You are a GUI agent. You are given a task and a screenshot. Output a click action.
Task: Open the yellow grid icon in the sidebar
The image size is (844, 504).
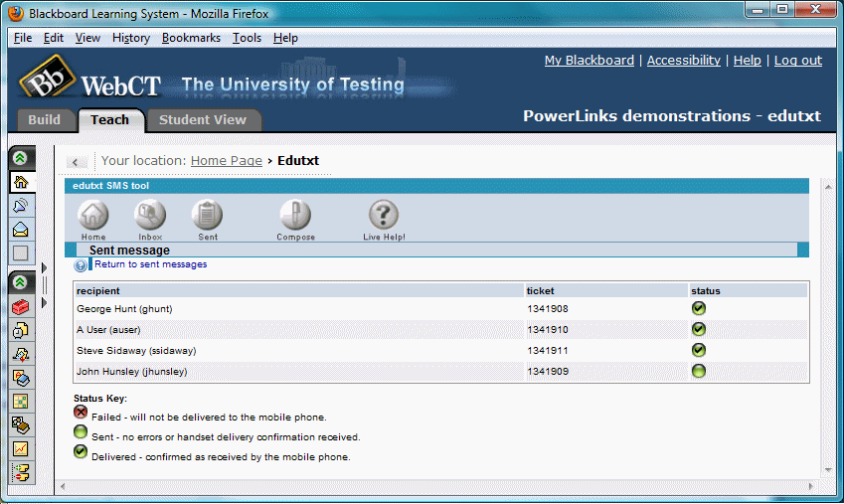(21, 402)
